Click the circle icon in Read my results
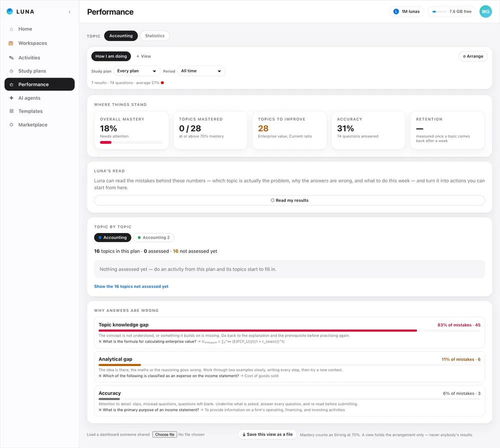 [272, 200]
